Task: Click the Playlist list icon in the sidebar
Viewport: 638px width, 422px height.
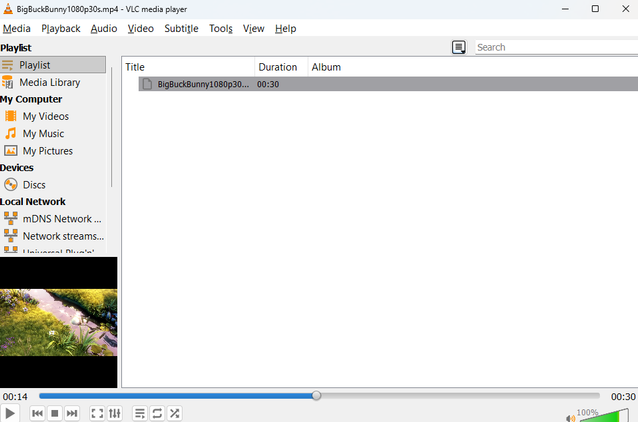Action: click(7, 65)
